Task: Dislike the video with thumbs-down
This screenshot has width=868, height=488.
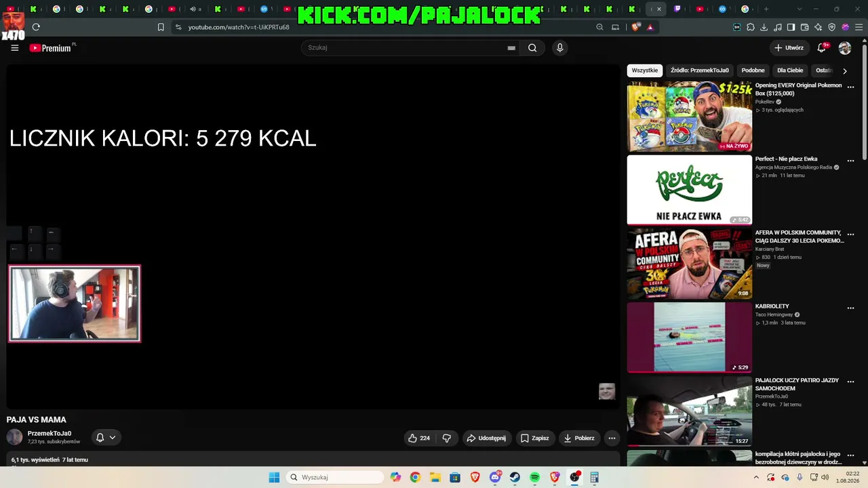Action: click(446, 438)
